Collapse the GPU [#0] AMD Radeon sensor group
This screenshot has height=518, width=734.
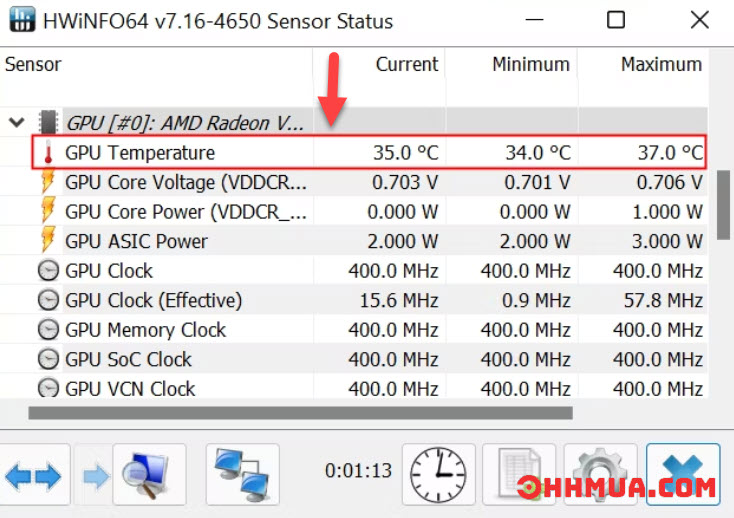(17, 123)
